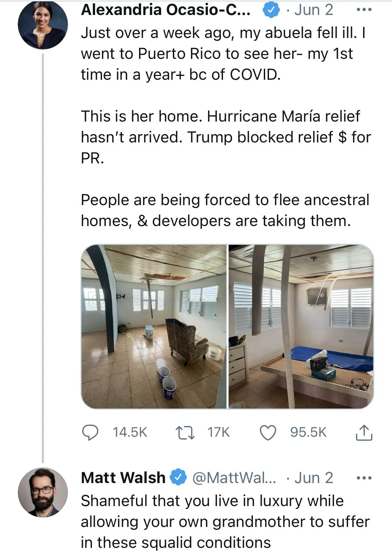This screenshot has height=551, width=392.
Task: View the 17K retweets count
Action: pos(218,433)
